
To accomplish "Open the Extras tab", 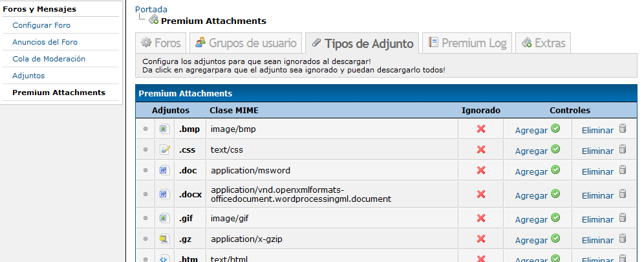I will (x=543, y=43).
